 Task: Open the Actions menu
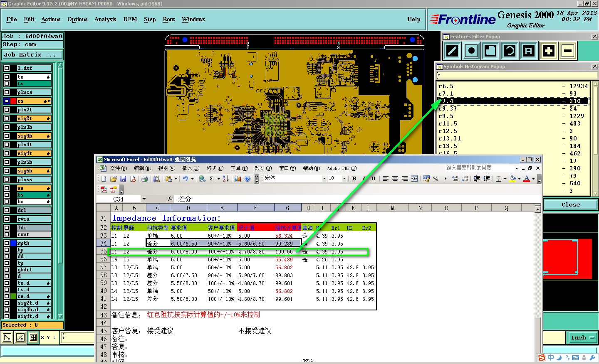click(x=51, y=19)
